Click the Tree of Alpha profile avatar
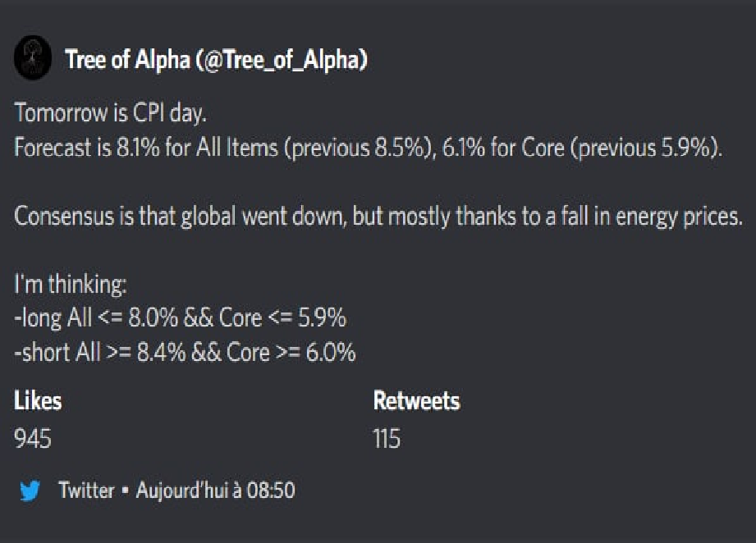756x543 pixels. coord(33,57)
